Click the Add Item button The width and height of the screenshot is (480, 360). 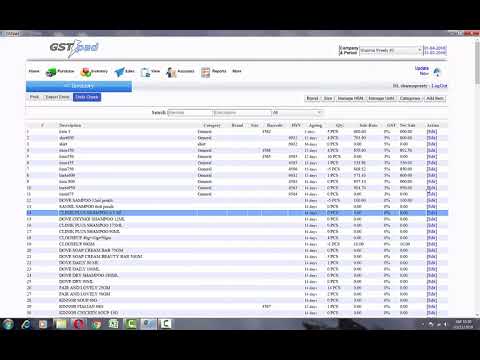click(x=435, y=98)
